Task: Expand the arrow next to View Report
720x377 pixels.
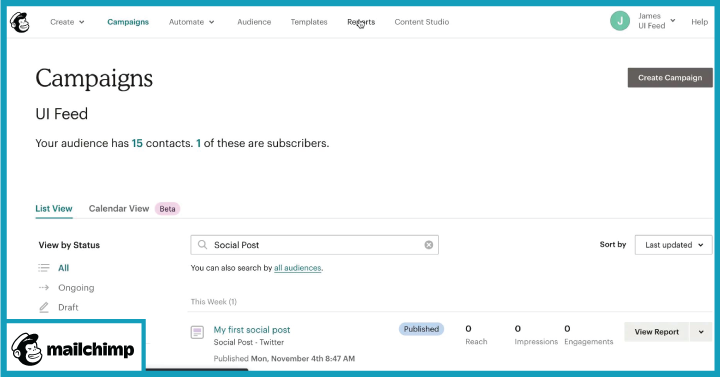Action: [701, 332]
